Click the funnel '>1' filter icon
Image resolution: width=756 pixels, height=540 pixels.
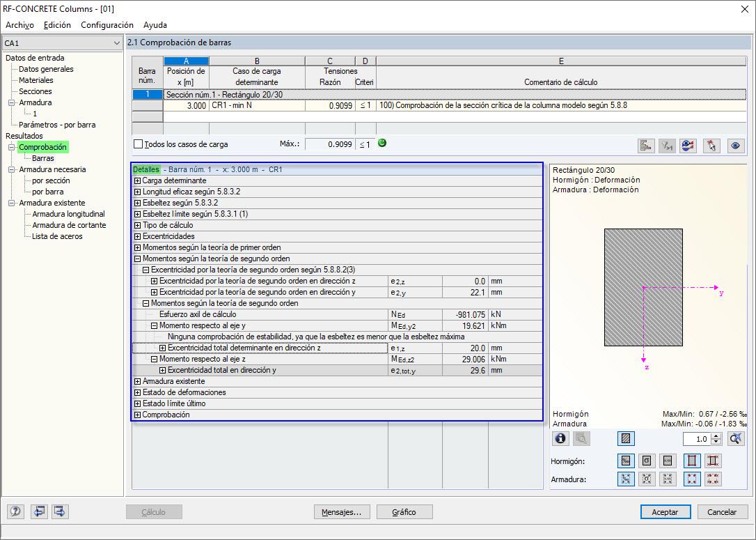point(667,145)
